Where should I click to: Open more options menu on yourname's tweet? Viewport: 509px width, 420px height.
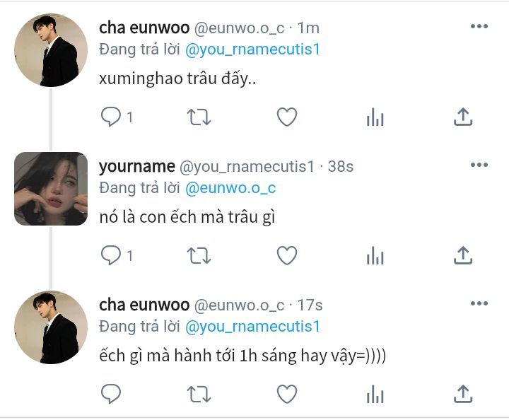479,165
